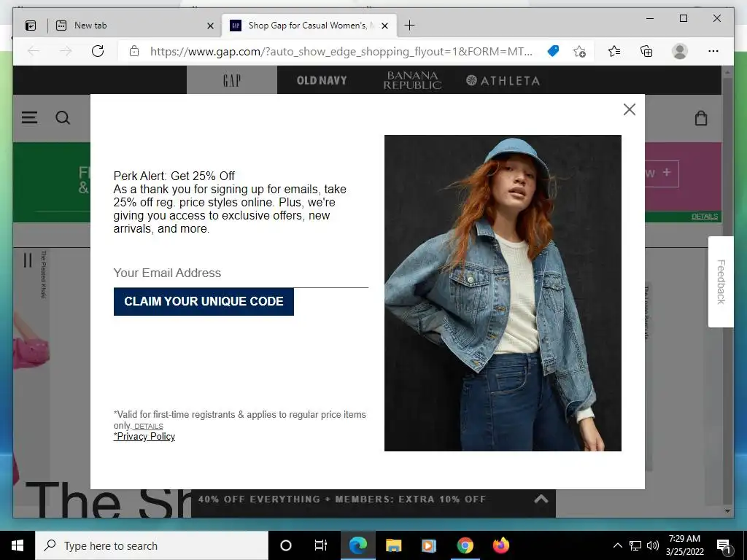
Task: Open the shopping bag icon
Action: pos(701,117)
